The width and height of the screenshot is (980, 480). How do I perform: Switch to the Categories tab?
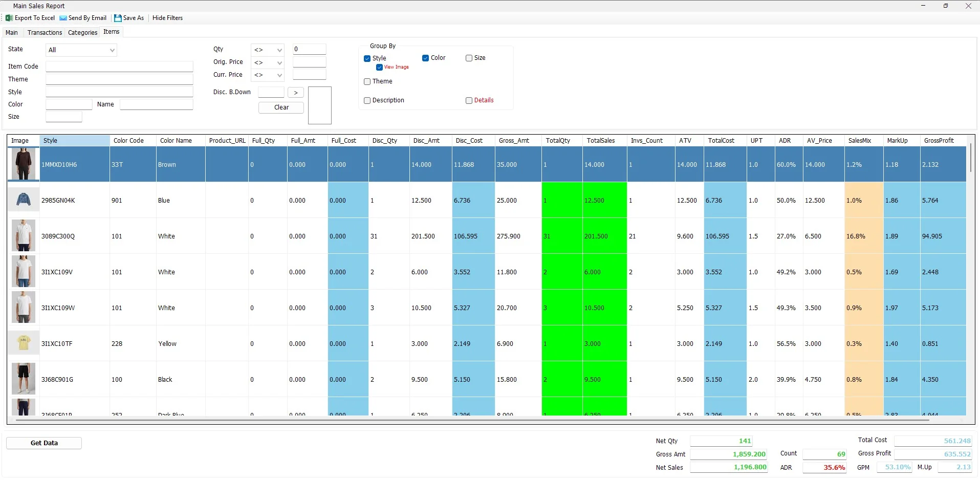click(x=83, y=32)
